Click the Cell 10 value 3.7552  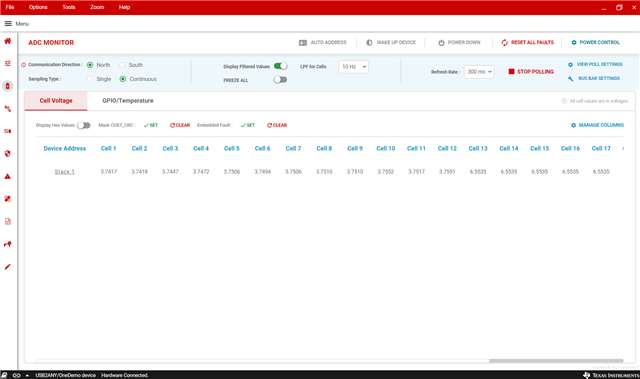tap(386, 172)
